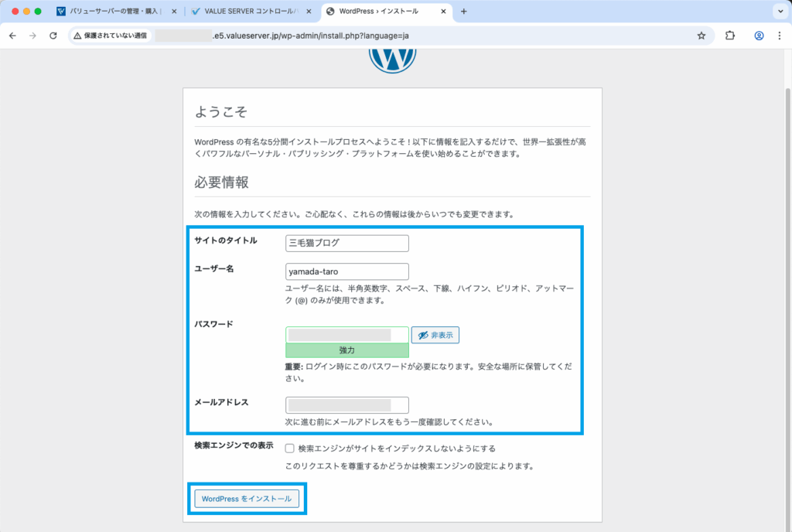
Task: Click the 保護されていない通信 security warning chip
Action: (111, 36)
